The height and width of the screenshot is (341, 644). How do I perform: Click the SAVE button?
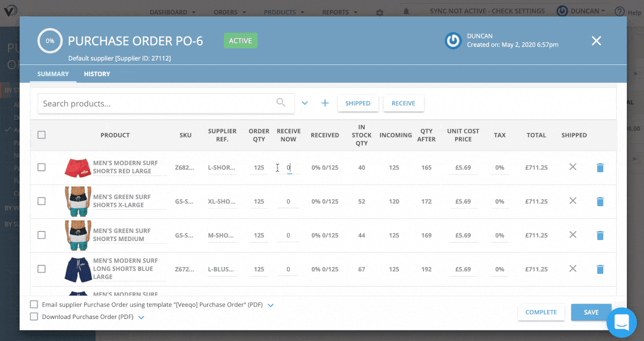click(x=591, y=312)
